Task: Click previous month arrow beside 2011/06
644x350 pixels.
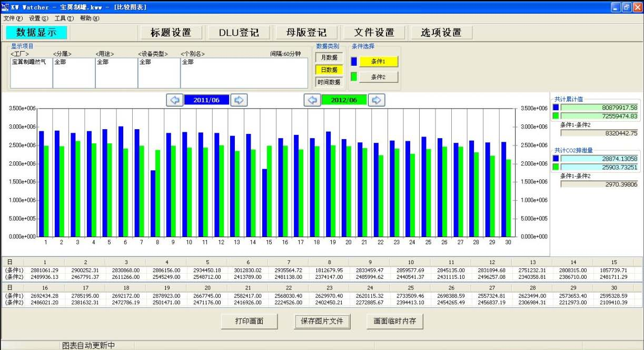Action: tap(175, 100)
